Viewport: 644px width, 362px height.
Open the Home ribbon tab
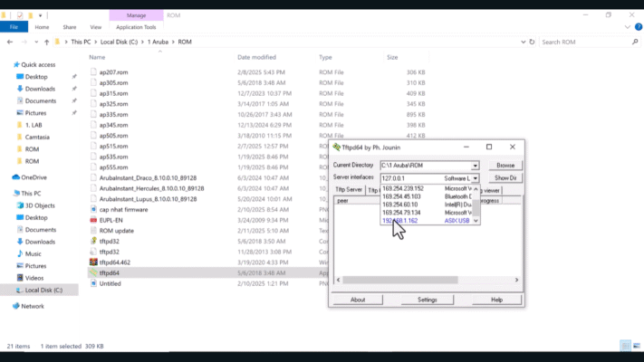click(42, 27)
